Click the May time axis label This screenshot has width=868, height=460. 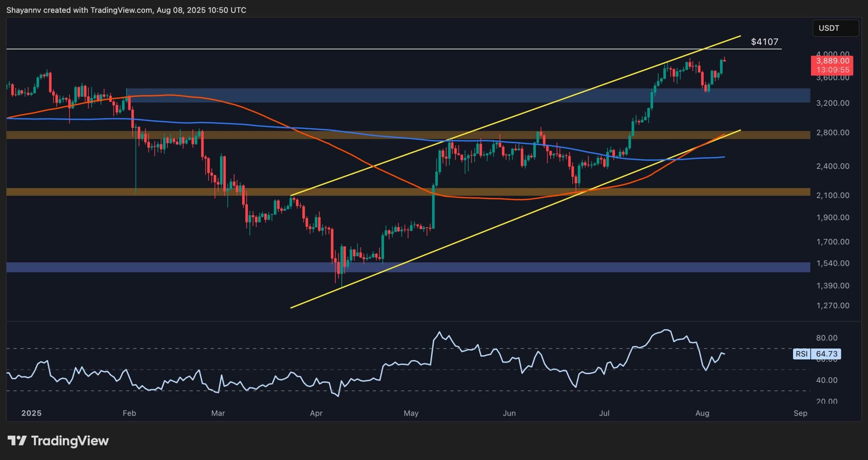tap(411, 413)
